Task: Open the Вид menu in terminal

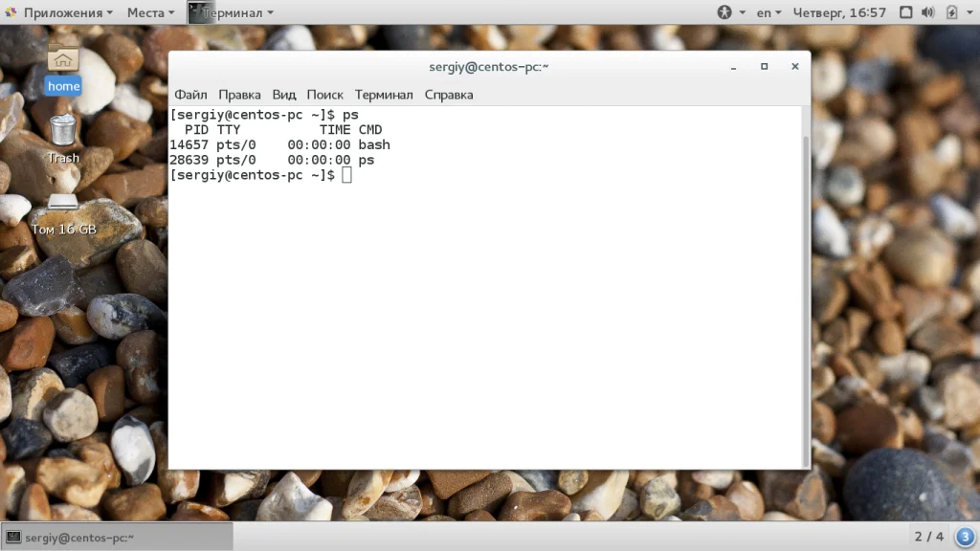Action: coord(283,95)
